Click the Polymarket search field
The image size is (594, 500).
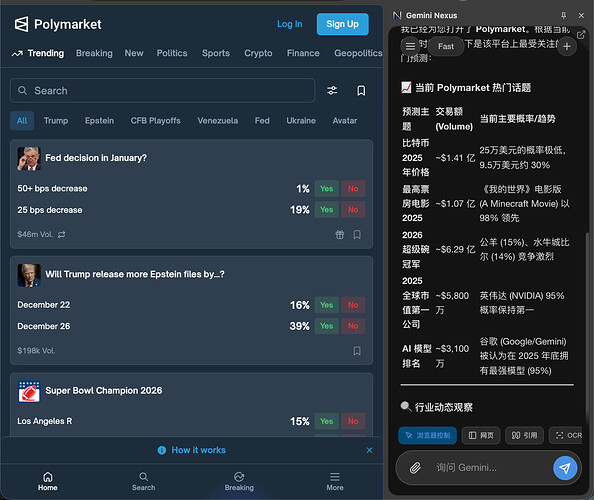pyautogui.click(x=163, y=91)
